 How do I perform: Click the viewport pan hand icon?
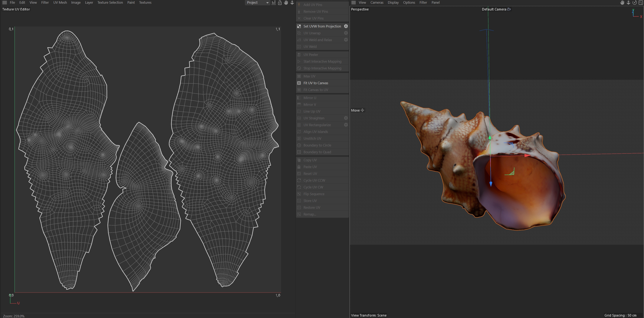(622, 2)
